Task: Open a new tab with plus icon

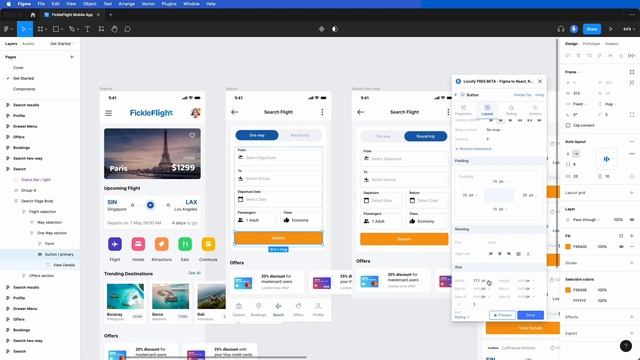Action: point(111,15)
